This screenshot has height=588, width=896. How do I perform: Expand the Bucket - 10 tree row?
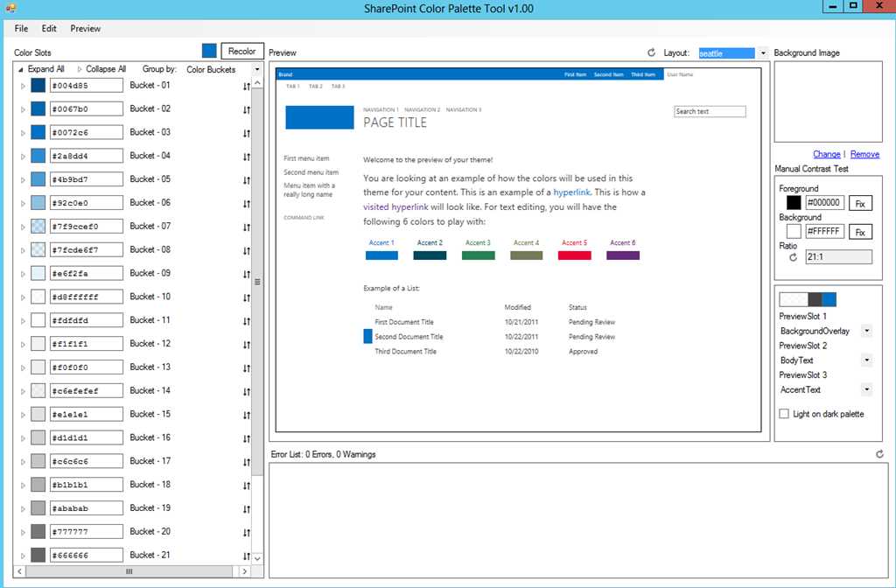23,297
